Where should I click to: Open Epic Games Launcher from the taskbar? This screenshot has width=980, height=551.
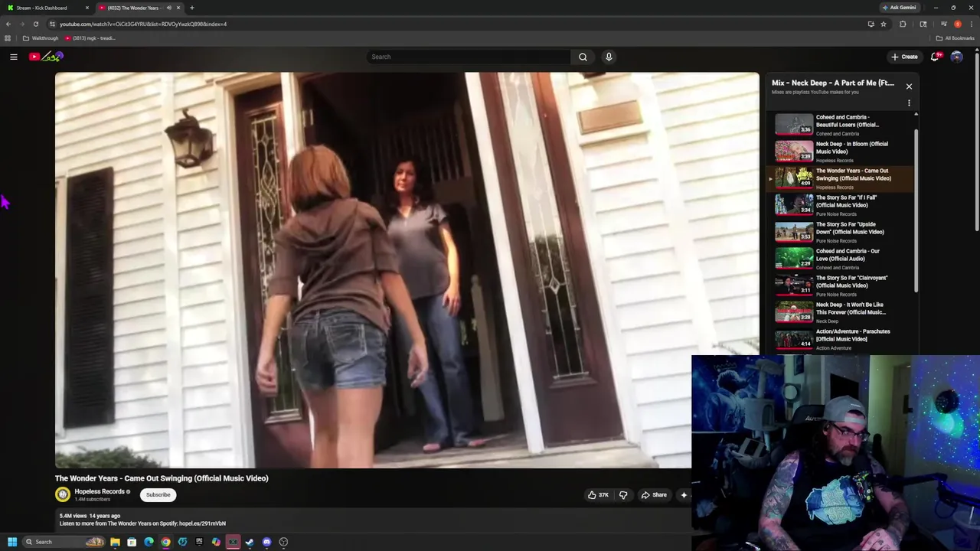tap(199, 542)
